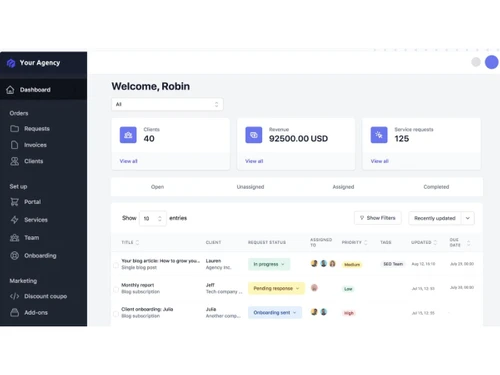Open the Onboarding sent status dropdown
Viewport: 500px width, 375px height.
pos(275,313)
